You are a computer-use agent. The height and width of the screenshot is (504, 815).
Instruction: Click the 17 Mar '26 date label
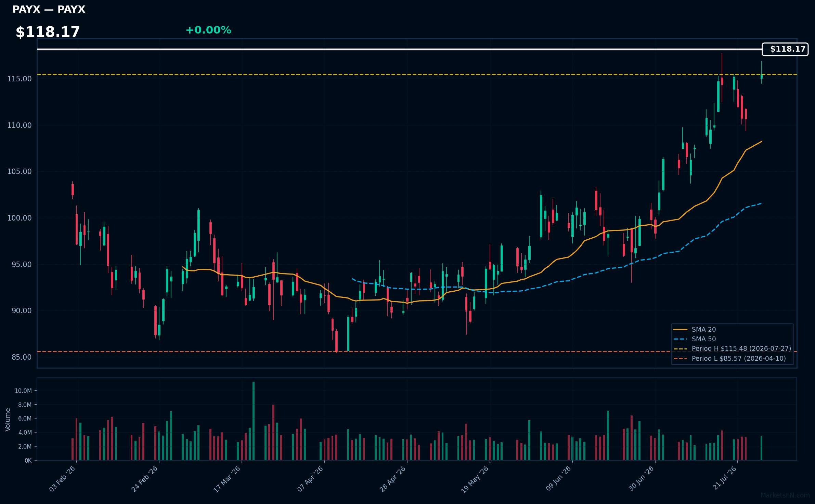pos(227,479)
